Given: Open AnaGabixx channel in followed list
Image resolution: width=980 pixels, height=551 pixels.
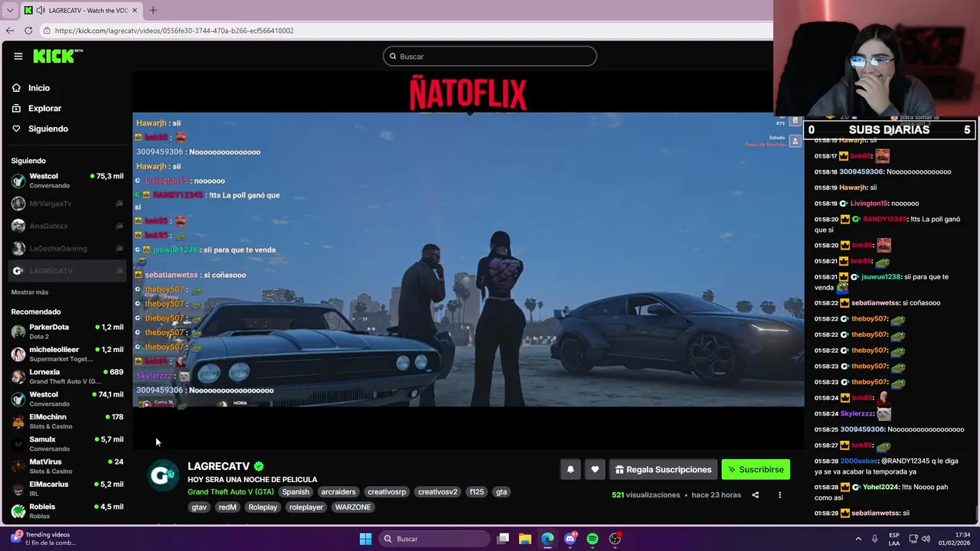Looking at the screenshot, I should pos(67,226).
